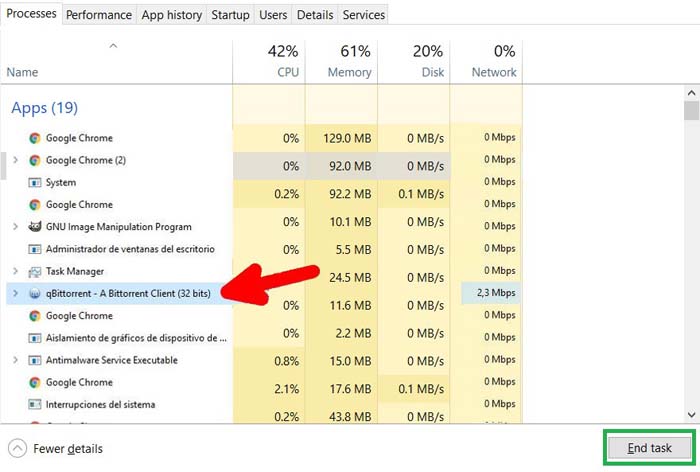This screenshot has width=700, height=472.
Task: Click the 0.8% CPU value
Action: point(287,361)
